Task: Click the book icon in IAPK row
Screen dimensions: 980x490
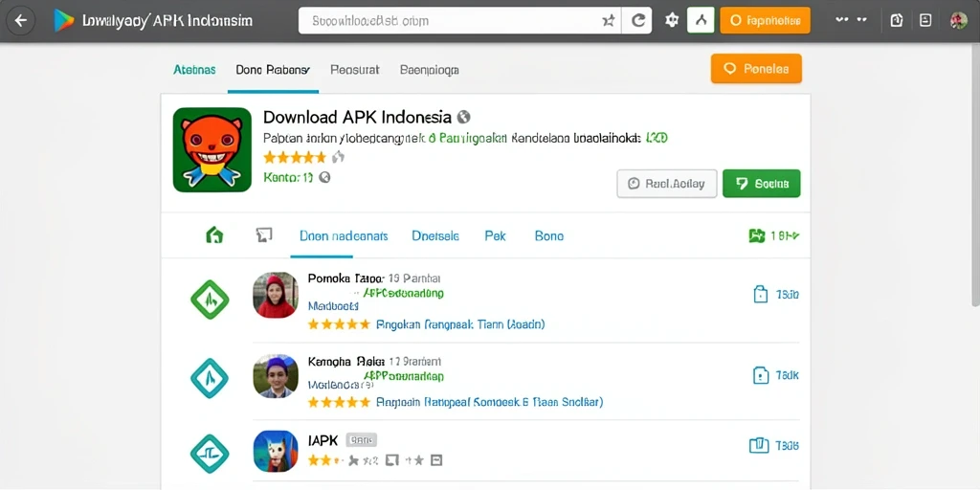Action: click(x=758, y=446)
